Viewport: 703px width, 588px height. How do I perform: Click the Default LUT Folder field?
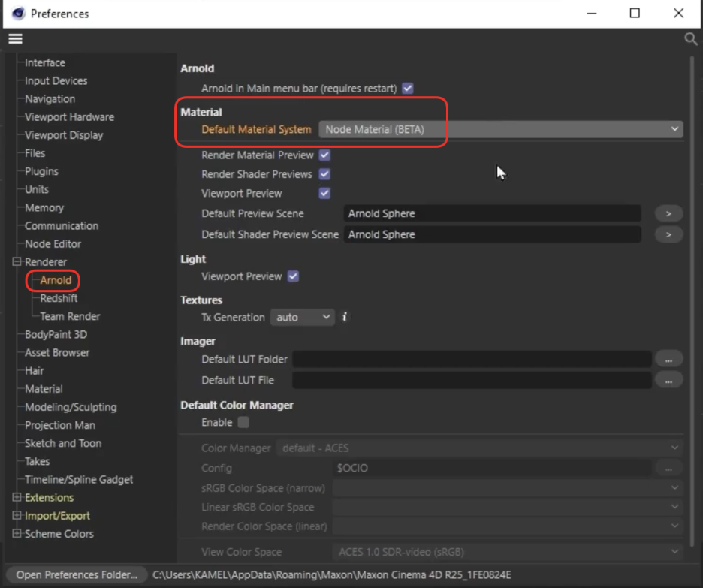coord(472,360)
